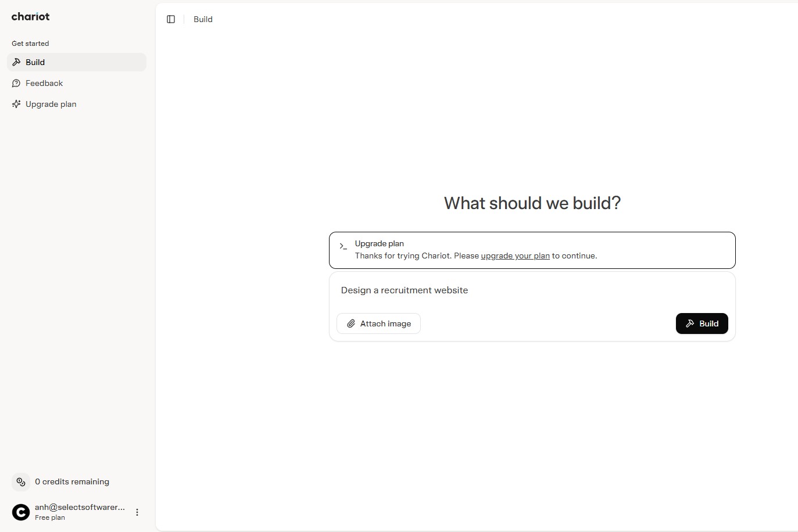
Task: Select Feedback from the sidebar
Action: 44,83
